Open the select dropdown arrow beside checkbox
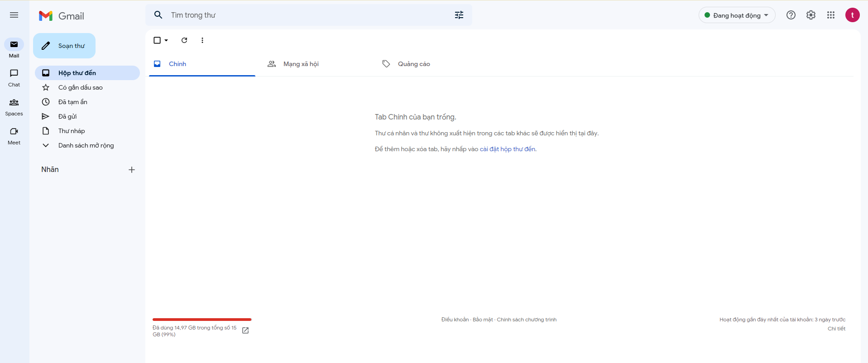The image size is (868, 363). [x=167, y=40]
